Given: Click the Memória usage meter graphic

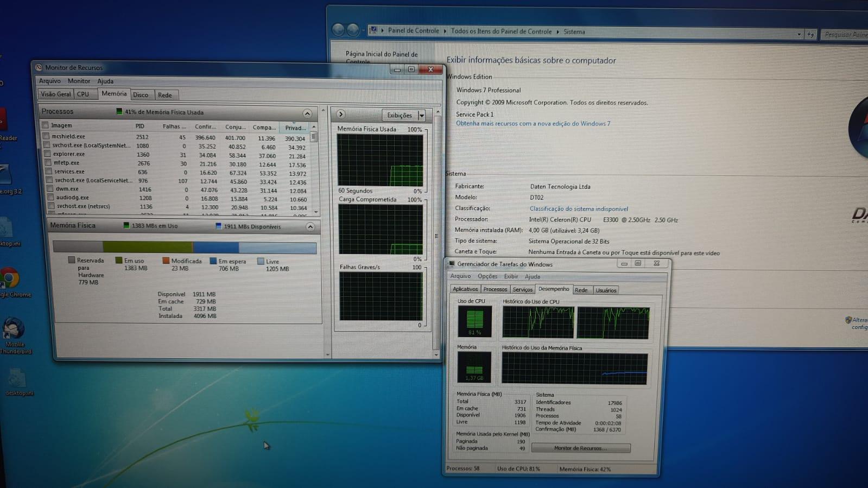Looking at the screenshot, I should [474, 367].
